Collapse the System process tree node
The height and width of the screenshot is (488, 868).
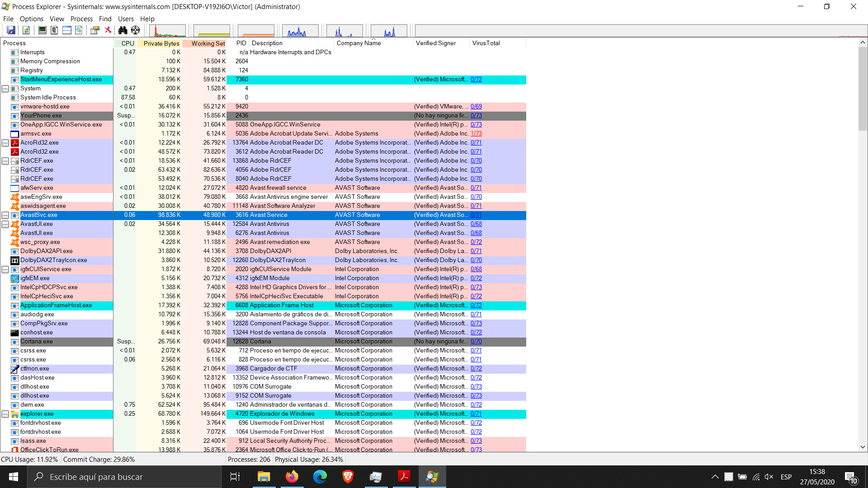click(x=5, y=89)
